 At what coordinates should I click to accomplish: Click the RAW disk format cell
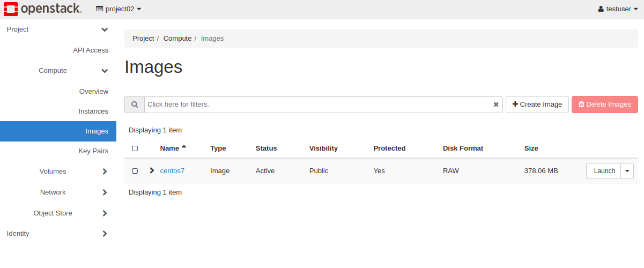[x=451, y=171]
